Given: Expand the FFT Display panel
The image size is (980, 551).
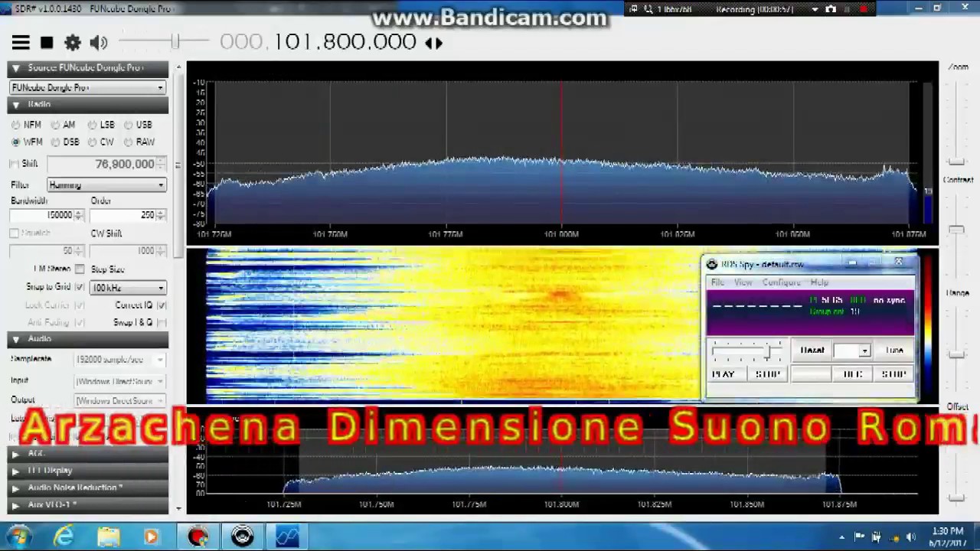Looking at the screenshot, I should (88, 471).
